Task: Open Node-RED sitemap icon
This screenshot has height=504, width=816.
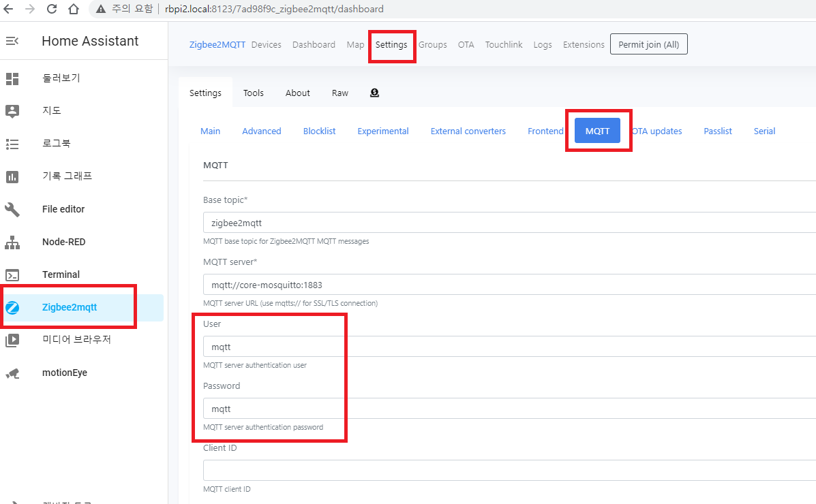Action: pos(12,242)
